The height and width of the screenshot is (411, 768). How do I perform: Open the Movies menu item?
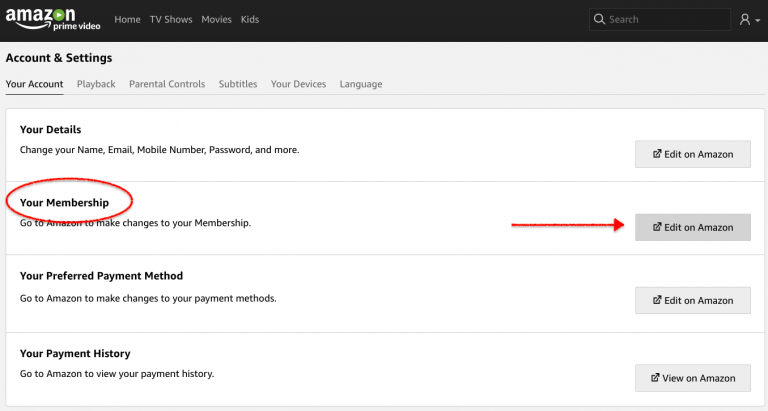coord(216,20)
